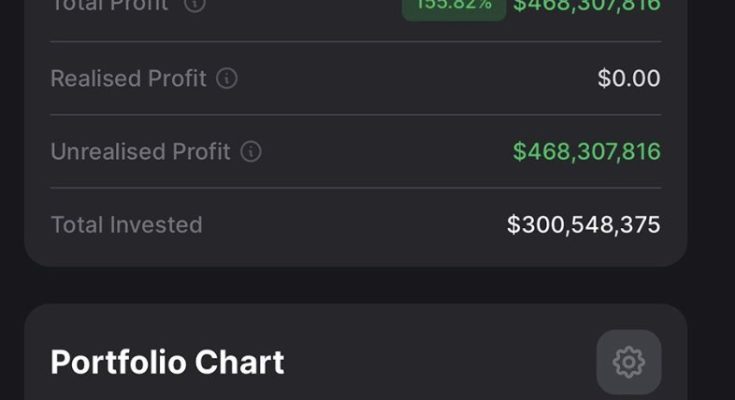
Task: Tap the partially visible Total Profit label
Action: [x=110, y=5]
